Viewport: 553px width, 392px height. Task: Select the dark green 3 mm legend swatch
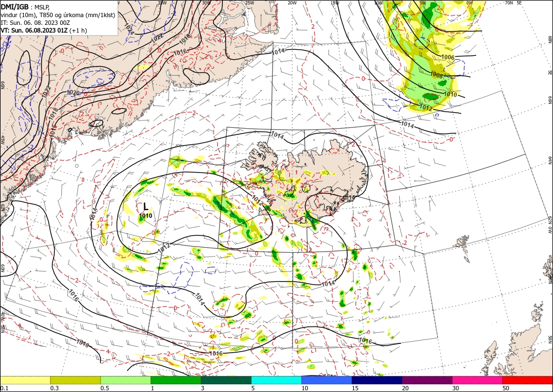[x=226, y=380]
